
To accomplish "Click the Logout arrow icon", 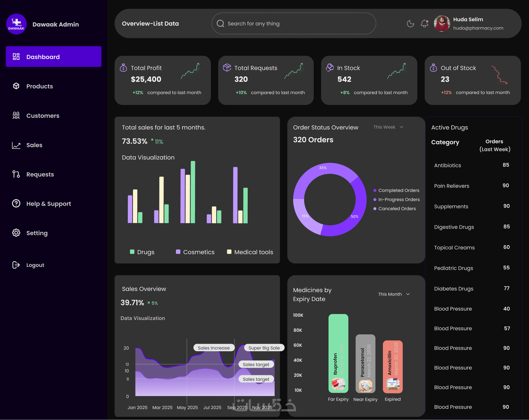I will click(16, 265).
